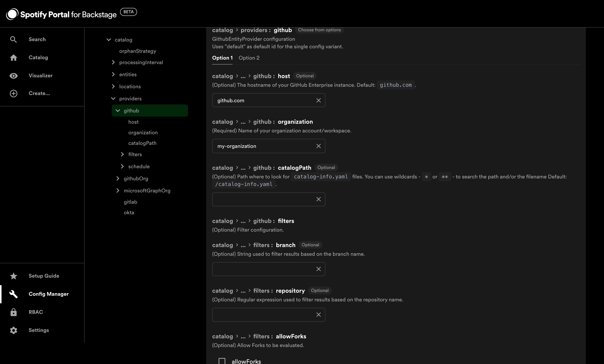
Task: Click the empty repository filter input
Action: point(269,315)
